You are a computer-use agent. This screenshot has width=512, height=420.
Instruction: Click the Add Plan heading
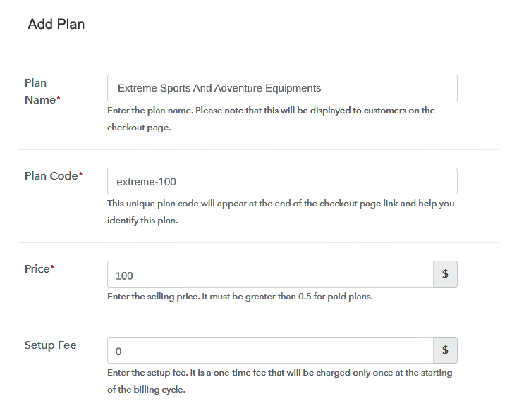click(x=56, y=24)
